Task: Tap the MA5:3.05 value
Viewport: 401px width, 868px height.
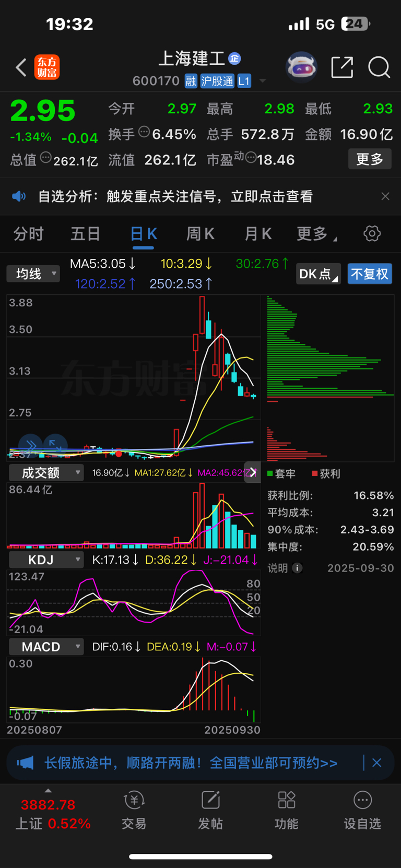Action: 103,264
